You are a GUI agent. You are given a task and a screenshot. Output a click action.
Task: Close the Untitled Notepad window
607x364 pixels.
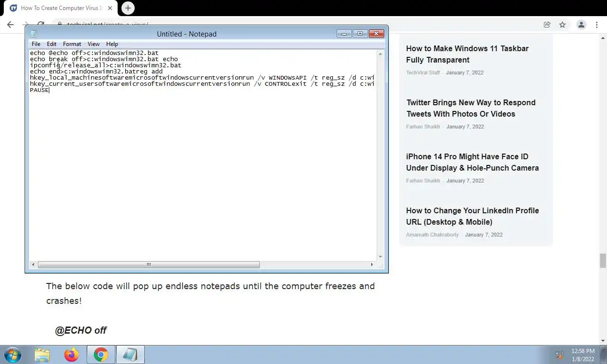[x=376, y=34]
